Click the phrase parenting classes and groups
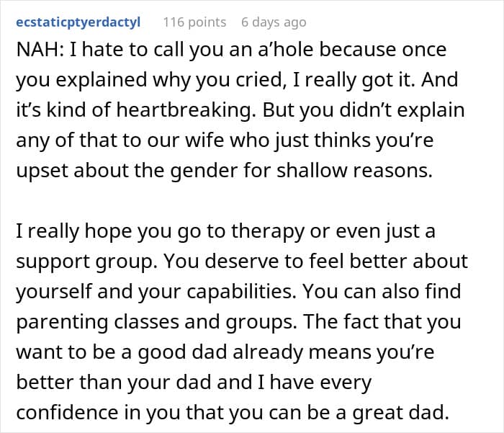The width and height of the screenshot is (504, 433). 156,322
